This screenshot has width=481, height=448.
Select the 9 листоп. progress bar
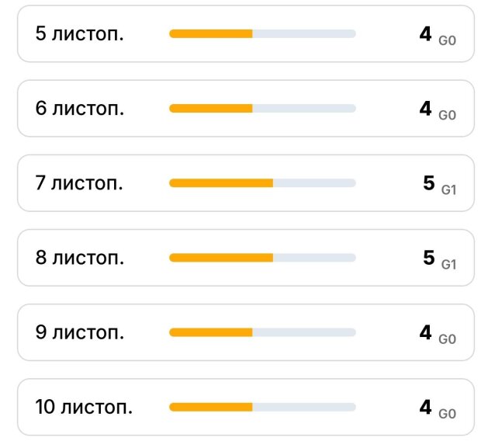262,332
